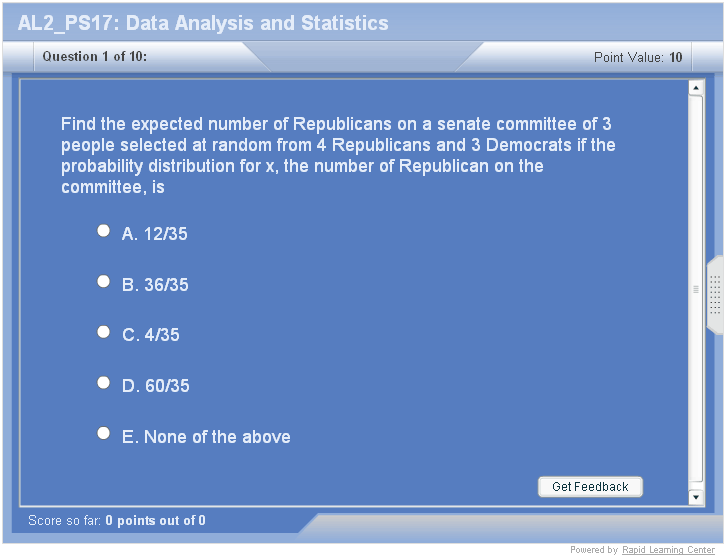Expand the side panel handle on right edge
Screen dimensions: 725x555
click(x=715, y=295)
